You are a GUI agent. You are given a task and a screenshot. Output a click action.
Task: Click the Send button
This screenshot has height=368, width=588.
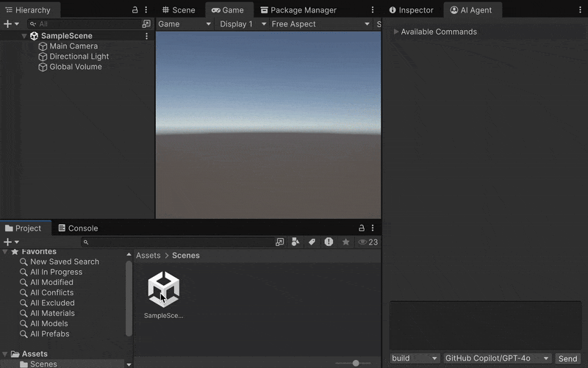coord(567,358)
